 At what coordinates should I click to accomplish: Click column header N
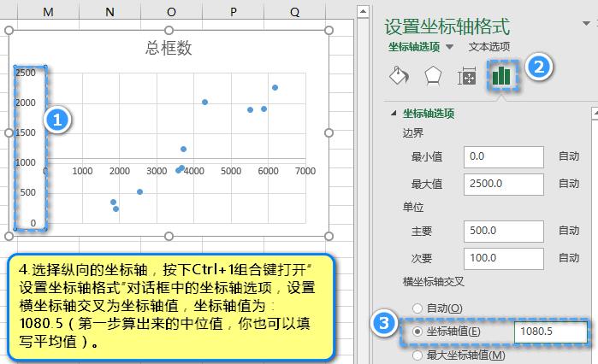[x=110, y=11]
